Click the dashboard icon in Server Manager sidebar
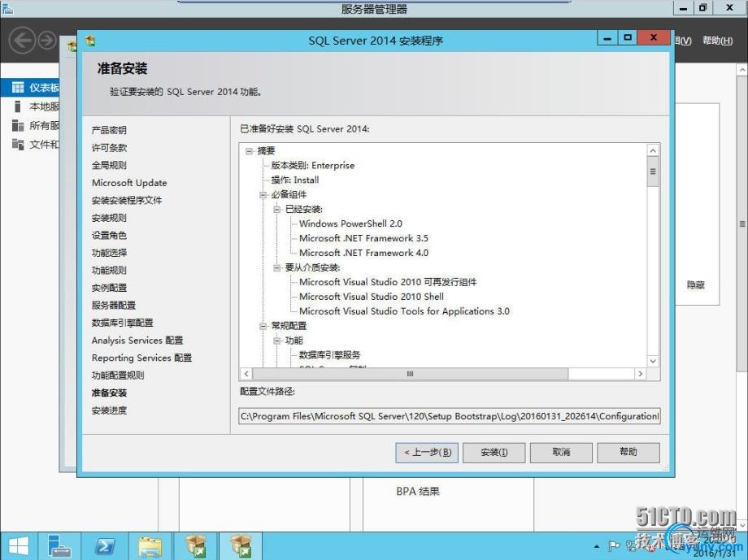Viewport: 748px width, 560px height. pos(18,87)
